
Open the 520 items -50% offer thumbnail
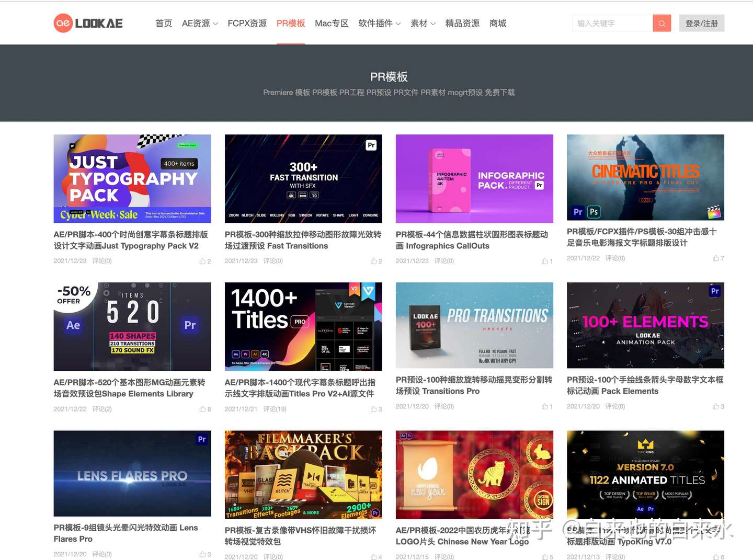click(132, 327)
